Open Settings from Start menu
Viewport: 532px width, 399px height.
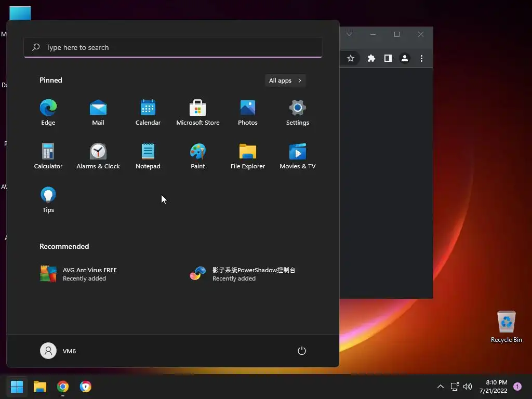(x=298, y=113)
